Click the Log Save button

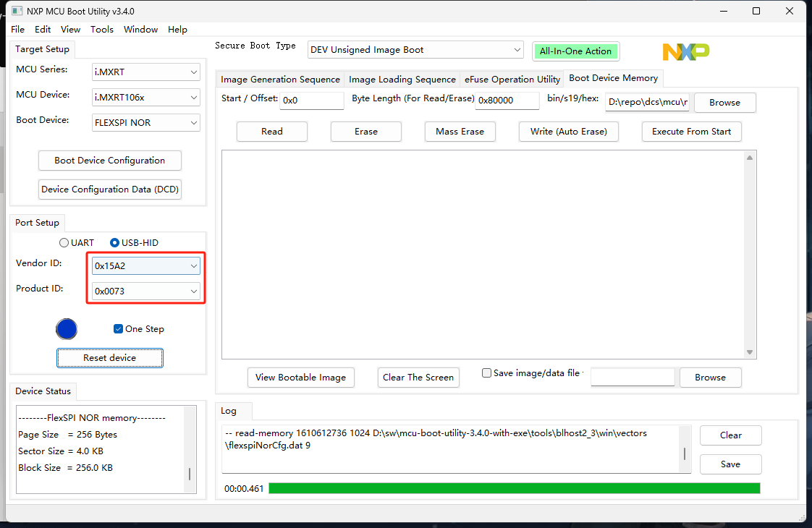[x=731, y=464]
